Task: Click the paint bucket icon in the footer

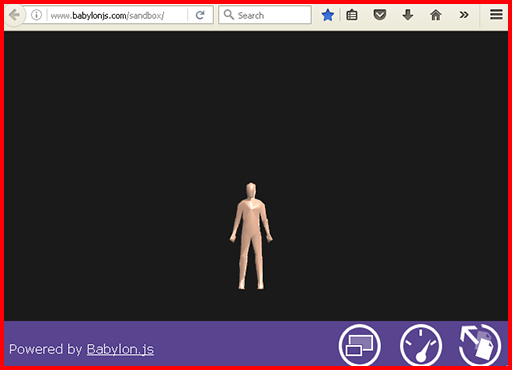Action: click(480, 345)
